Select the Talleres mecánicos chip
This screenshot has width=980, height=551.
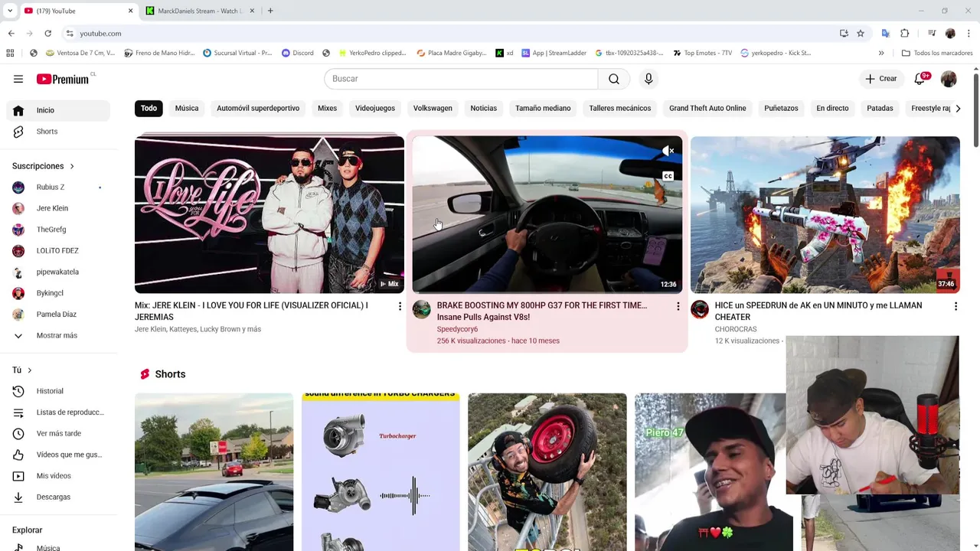(x=620, y=108)
